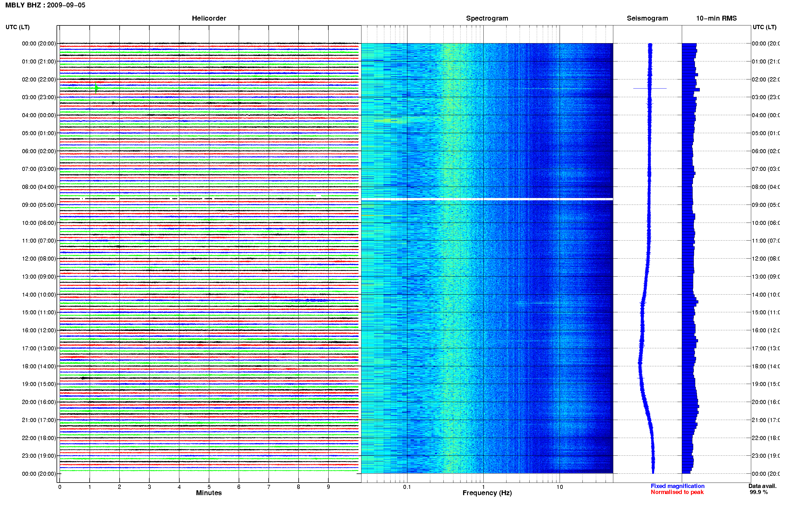Click the left 10:00 (06:00) time label
Viewport: 812px width, 508px height.
click(x=39, y=223)
